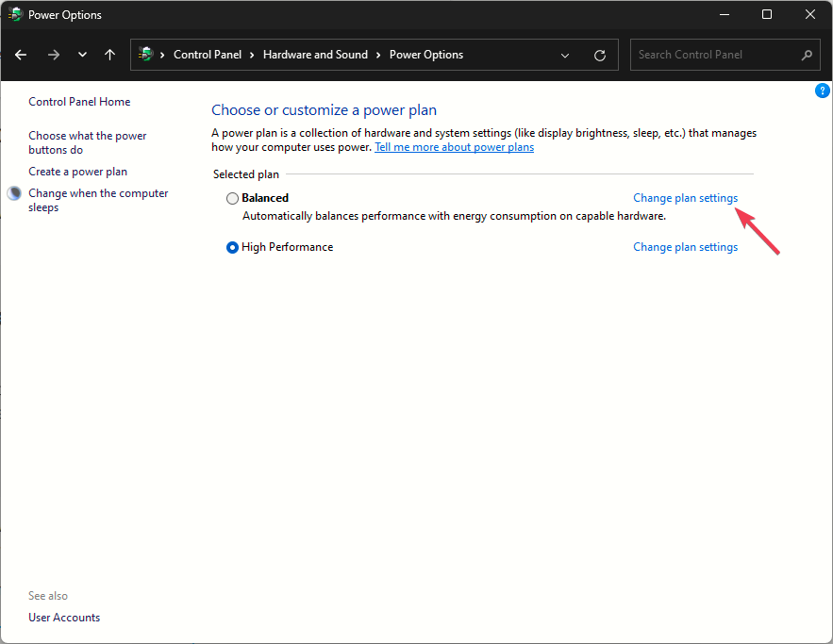Viewport: 833px width, 644px height.
Task: Click the Control Panel icon in address bar
Action: point(145,55)
